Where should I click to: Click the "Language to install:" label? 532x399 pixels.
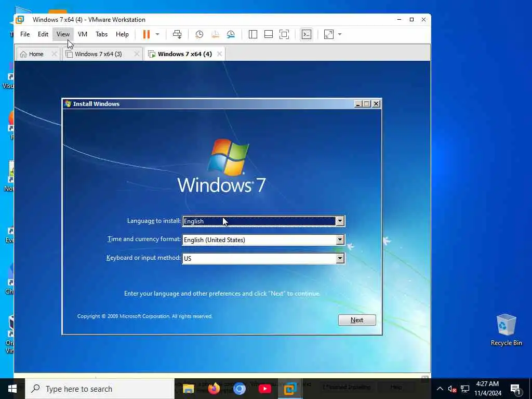pyautogui.click(x=154, y=221)
